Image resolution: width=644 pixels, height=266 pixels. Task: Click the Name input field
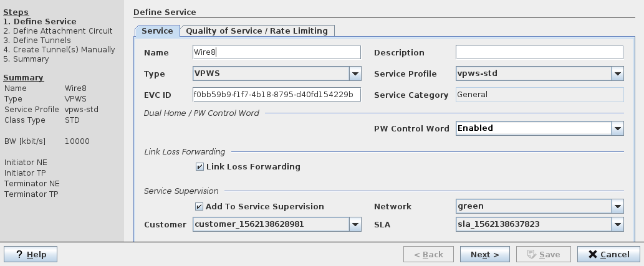[277, 52]
